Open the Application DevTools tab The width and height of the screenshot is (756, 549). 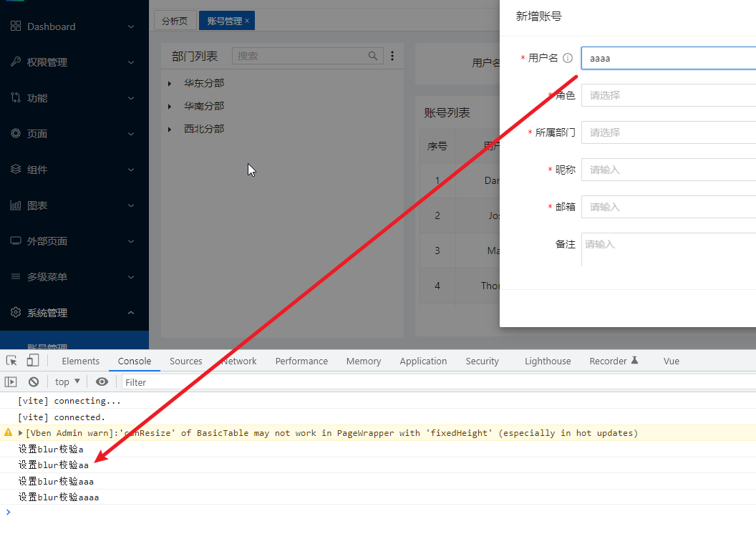(423, 361)
